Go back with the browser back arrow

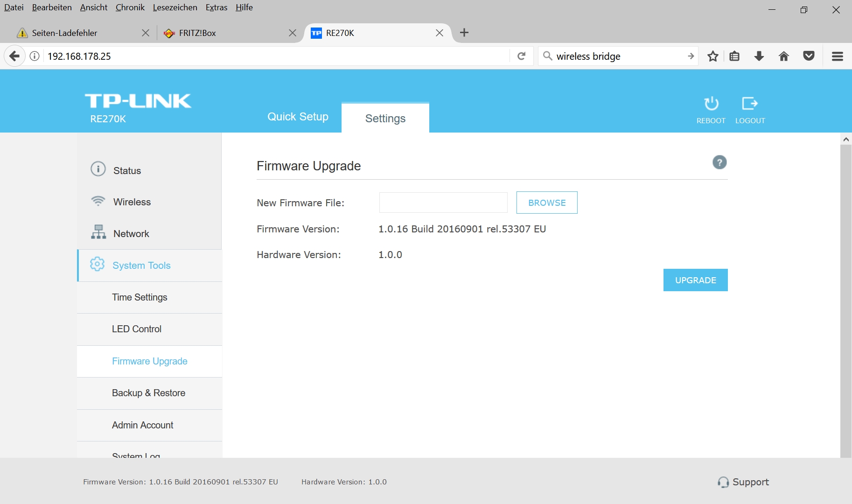[14, 56]
